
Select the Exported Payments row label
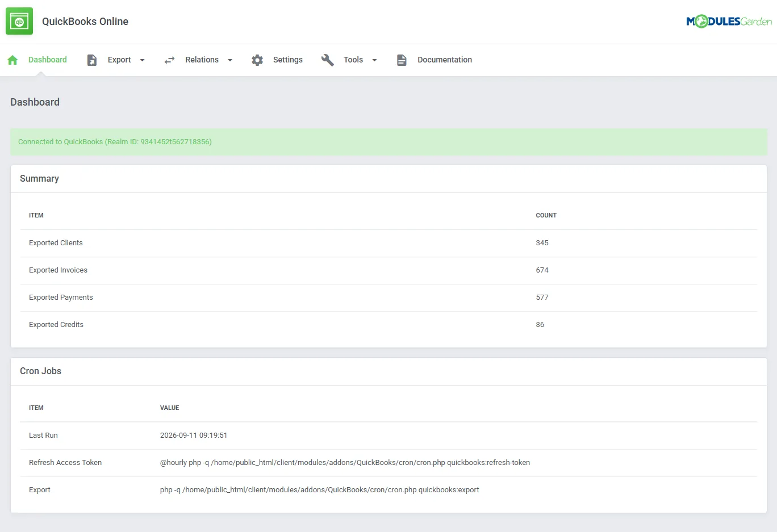point(61,298)
